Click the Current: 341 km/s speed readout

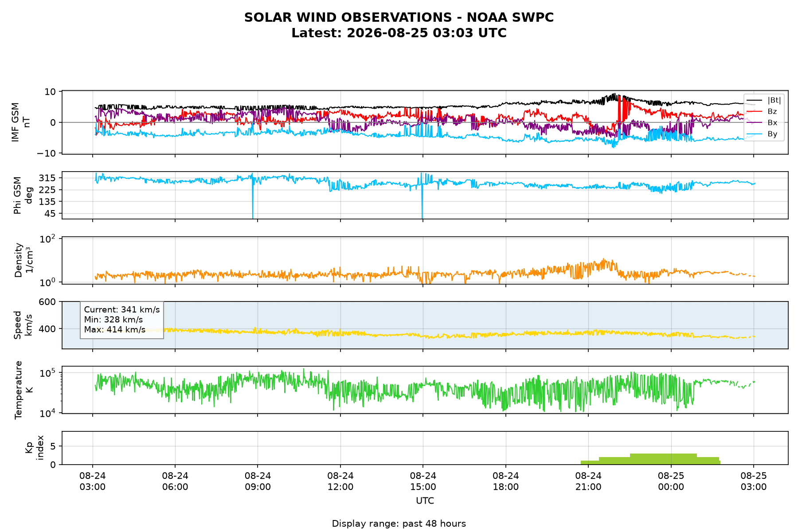tap(122, 310)
